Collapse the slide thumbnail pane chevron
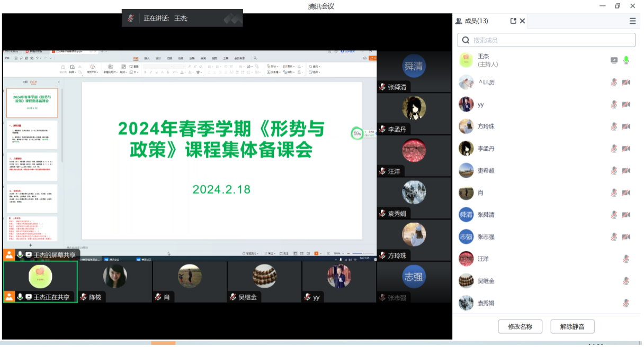Screen dimensions: 644x347 point(58,82)
